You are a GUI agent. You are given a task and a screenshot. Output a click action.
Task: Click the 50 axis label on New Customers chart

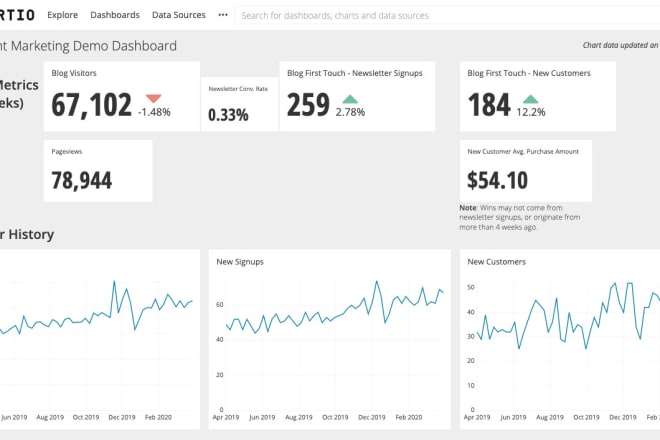(471, 288)
